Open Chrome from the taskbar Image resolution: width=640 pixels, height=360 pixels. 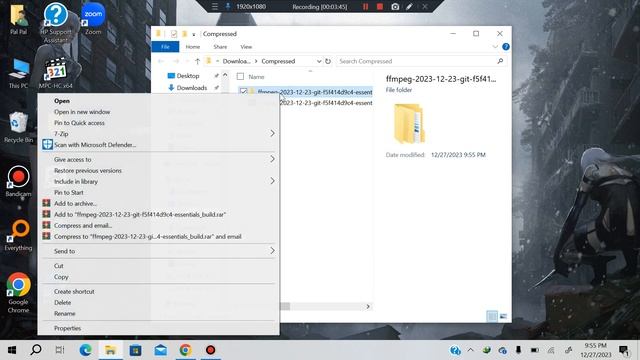185,350
